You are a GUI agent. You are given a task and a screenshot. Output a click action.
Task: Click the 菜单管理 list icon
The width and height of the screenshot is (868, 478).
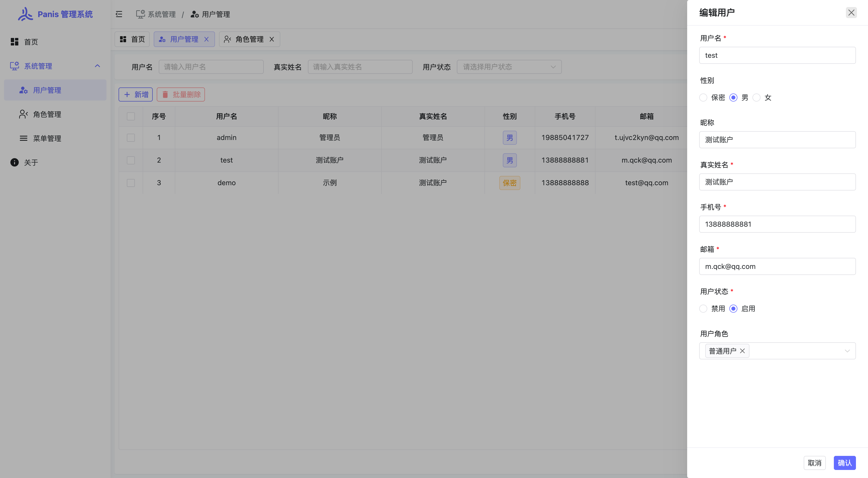tap(23, 138)
